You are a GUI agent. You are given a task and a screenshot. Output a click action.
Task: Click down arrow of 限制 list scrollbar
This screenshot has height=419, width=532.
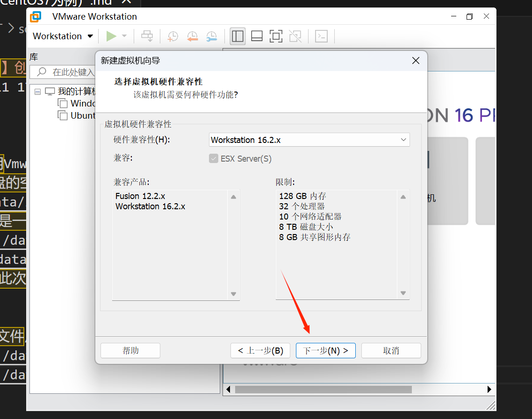(x=403, y=293)
